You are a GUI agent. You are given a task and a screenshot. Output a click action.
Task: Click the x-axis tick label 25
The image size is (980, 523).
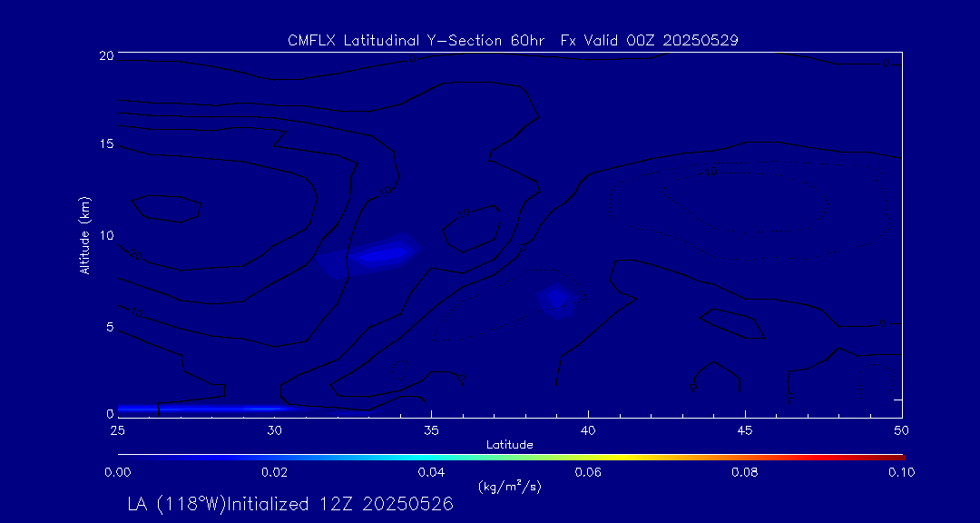pos(117,429)
